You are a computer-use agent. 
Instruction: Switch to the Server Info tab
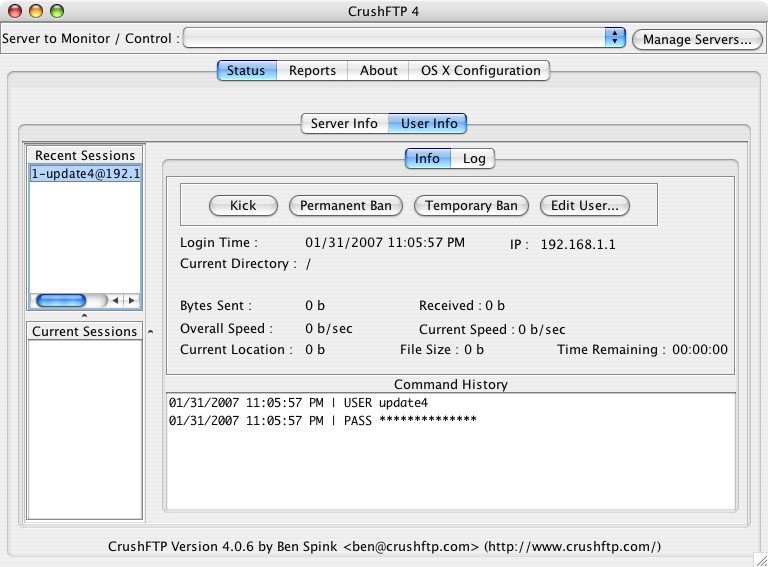coord(344,123)
